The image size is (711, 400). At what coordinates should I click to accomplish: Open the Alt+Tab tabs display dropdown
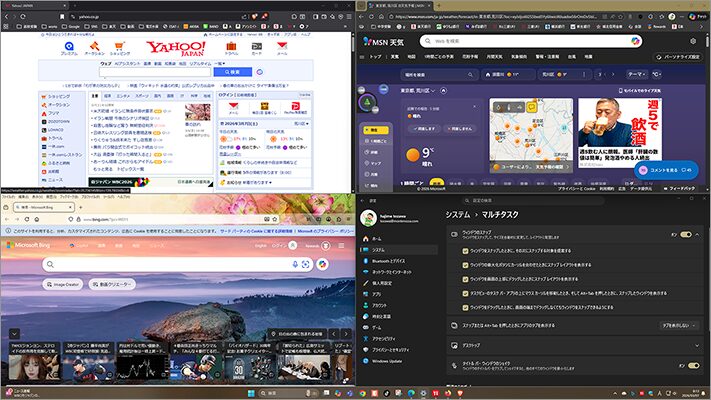pos(677,325)
